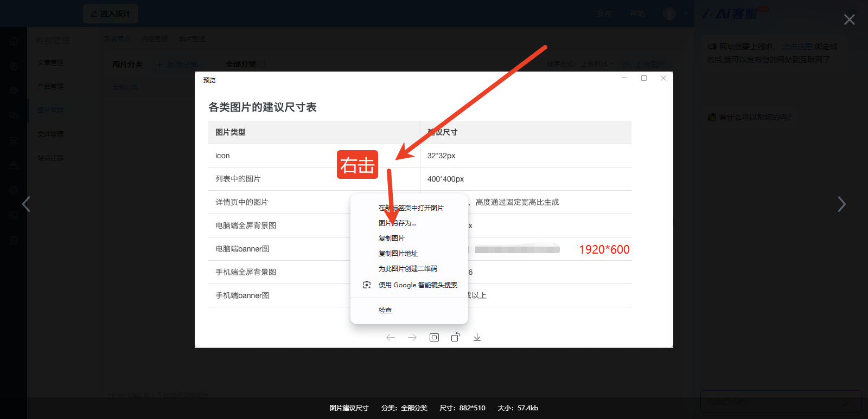
Task: Select 检查 from the context menu
Action: click(x=385, y=310)
